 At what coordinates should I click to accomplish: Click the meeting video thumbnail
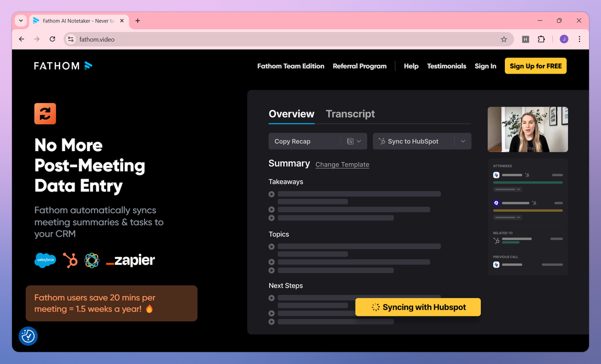tap(528, 129)
